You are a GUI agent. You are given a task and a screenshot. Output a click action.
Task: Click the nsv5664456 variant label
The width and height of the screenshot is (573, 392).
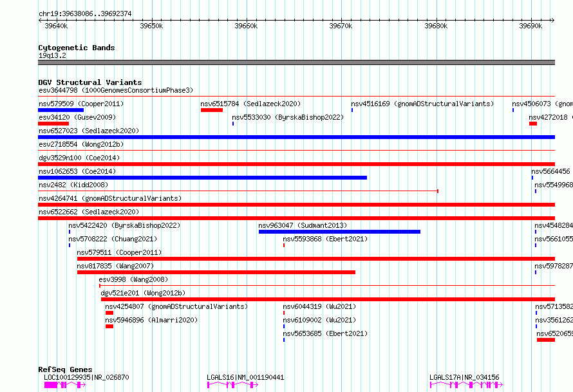click(x=550, y=171)
